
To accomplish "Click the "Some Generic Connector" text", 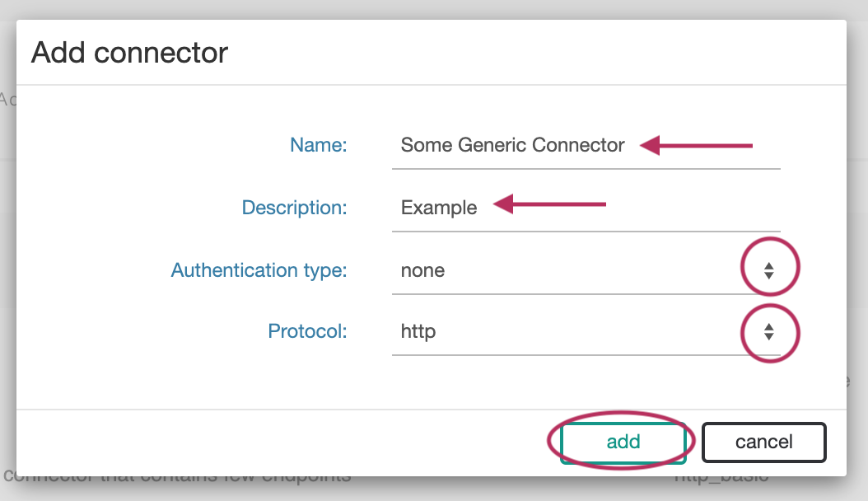I will (512, 146).
